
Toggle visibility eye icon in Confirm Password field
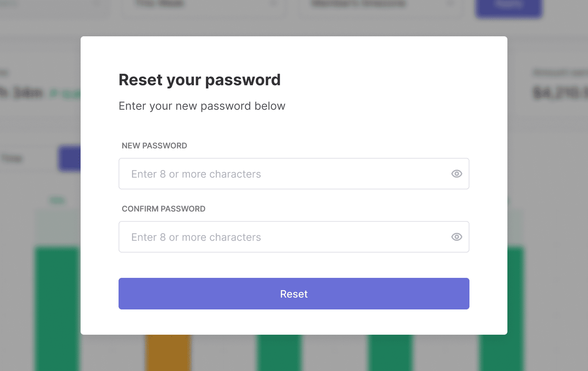point(456,237)
